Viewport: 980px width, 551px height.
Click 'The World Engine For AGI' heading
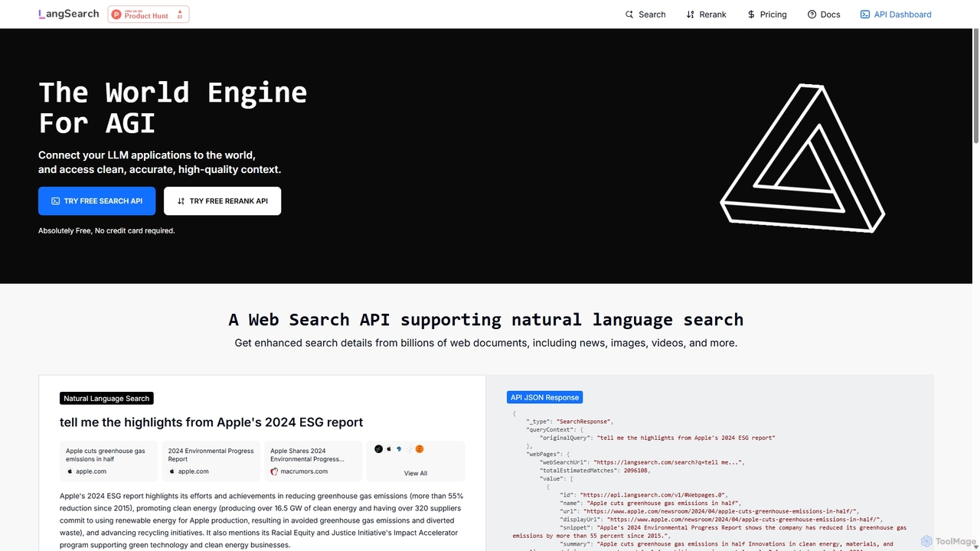tap(172, 107)
